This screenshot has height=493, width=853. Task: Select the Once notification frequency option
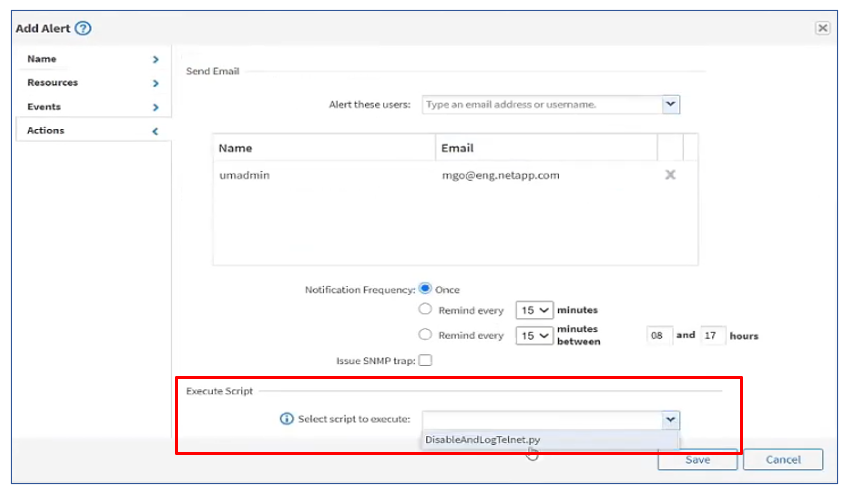[425, 289]
